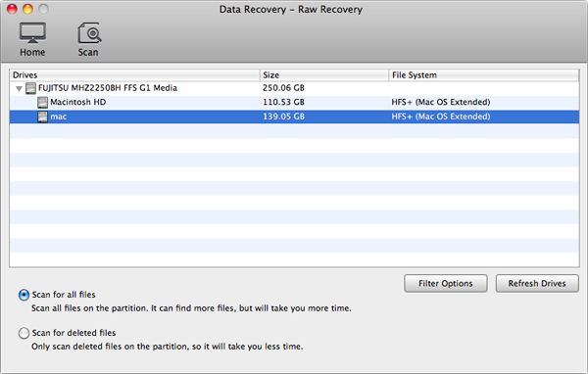
Task: Click the 250.06 GB size value
Action: pyautogui.click(x=283, y=88)
